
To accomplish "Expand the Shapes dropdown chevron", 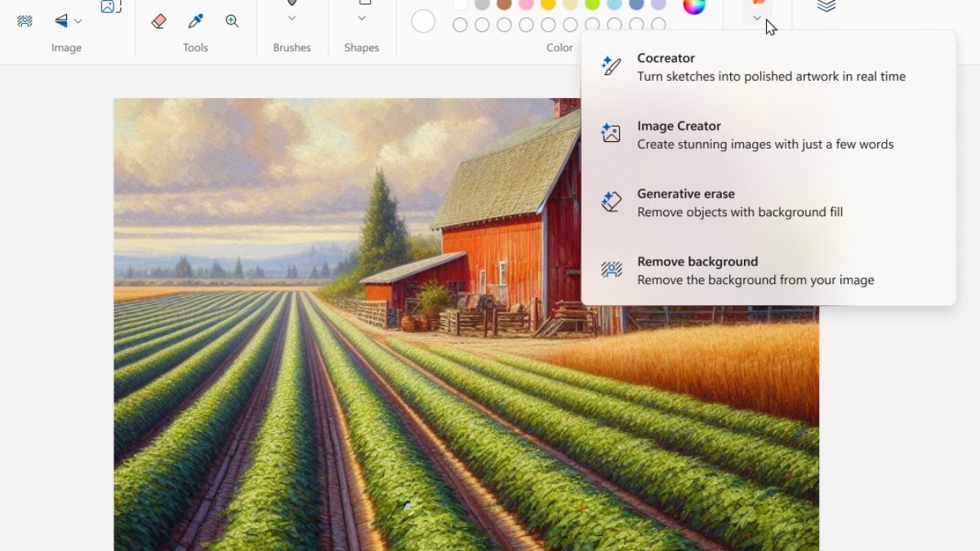I will tap(362, 18).
